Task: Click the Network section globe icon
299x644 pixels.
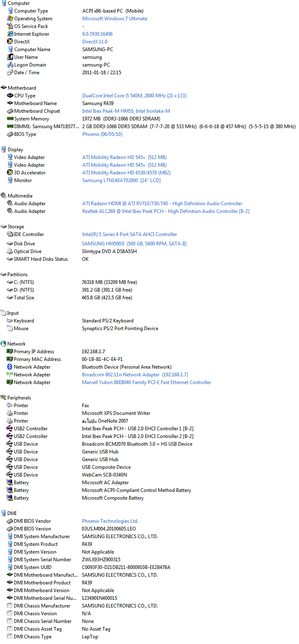Action: (3, 344)
